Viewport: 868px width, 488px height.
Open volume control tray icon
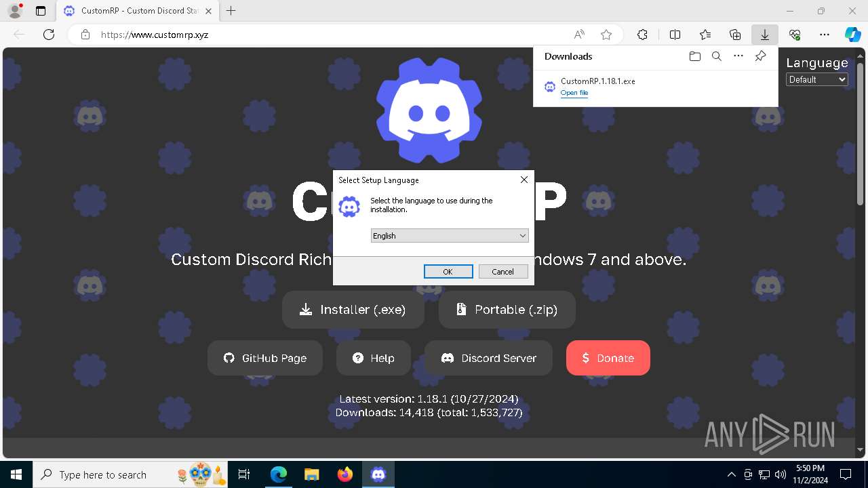[x=780, y=474]
